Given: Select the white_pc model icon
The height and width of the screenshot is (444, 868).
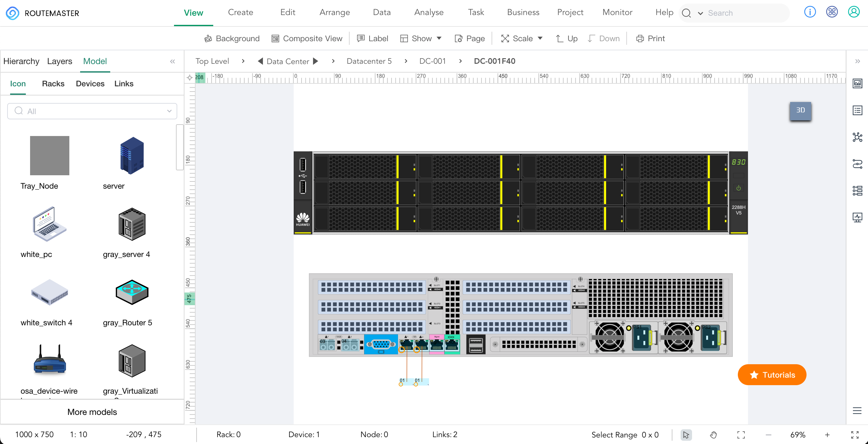Looking at the screenshot, I should coord(49,224).
